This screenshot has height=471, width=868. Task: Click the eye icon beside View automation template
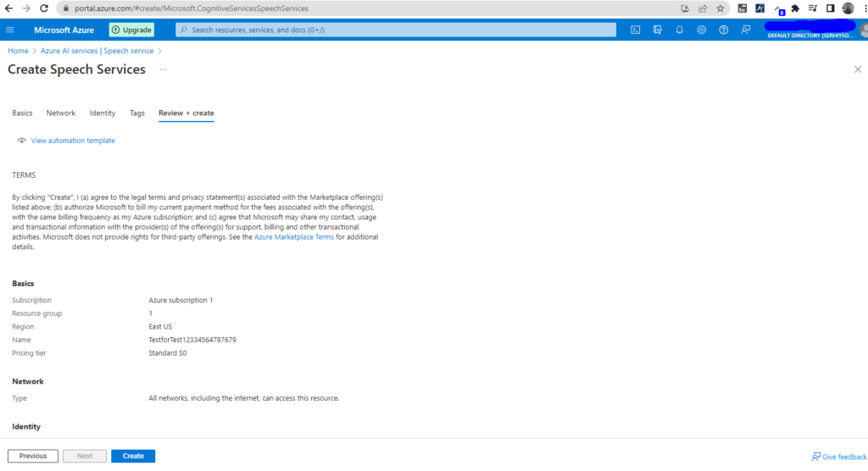point(21,141)
